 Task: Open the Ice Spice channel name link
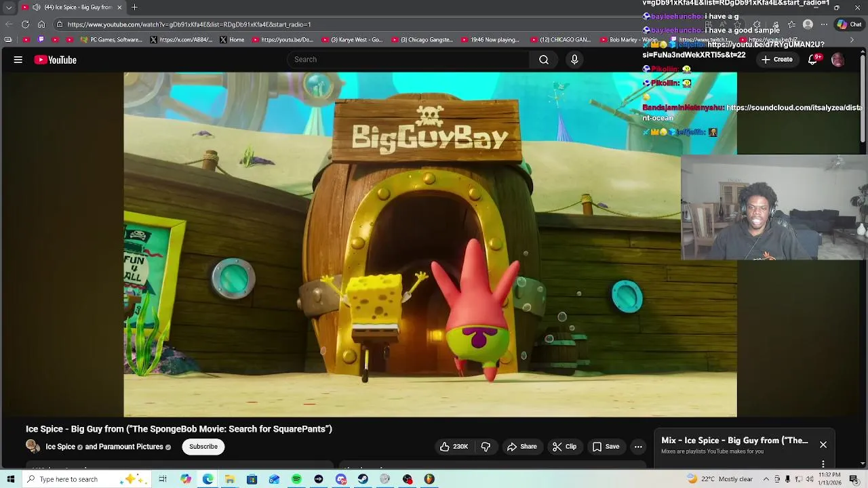(x=60, y=447)
